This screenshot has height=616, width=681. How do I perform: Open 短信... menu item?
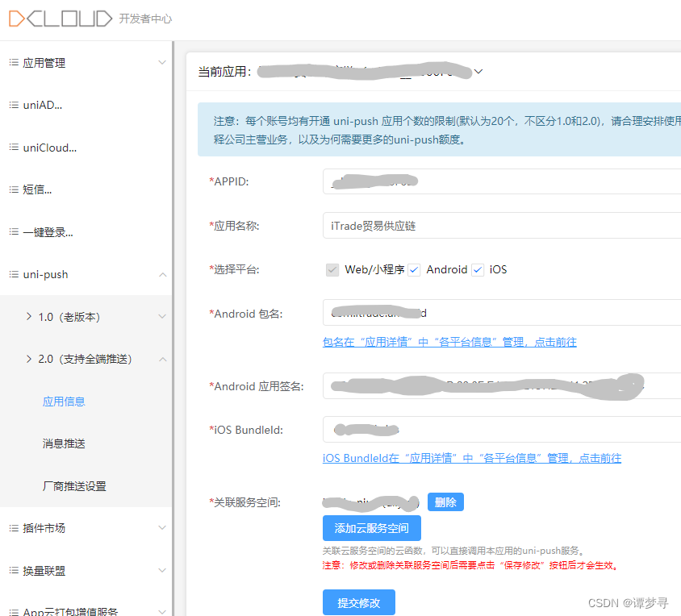(37, 189)
